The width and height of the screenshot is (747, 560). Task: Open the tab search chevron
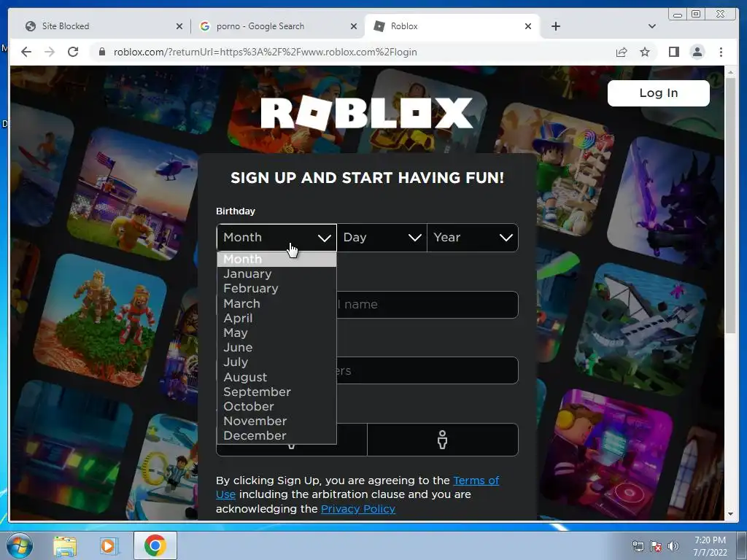tap(652, 26)
